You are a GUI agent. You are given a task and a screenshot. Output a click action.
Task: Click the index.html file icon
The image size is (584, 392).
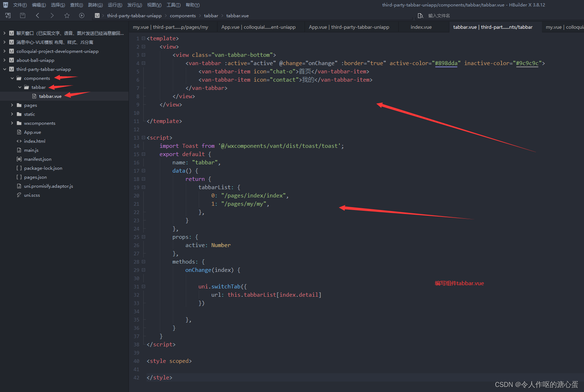pyautogui.click(x=19, y=141)
